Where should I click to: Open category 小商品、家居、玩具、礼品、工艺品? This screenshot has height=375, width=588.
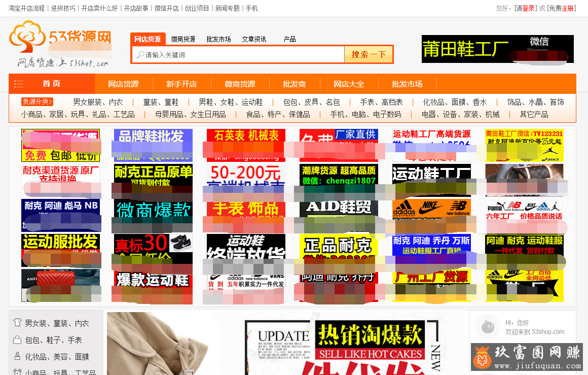tap(78, 114)
